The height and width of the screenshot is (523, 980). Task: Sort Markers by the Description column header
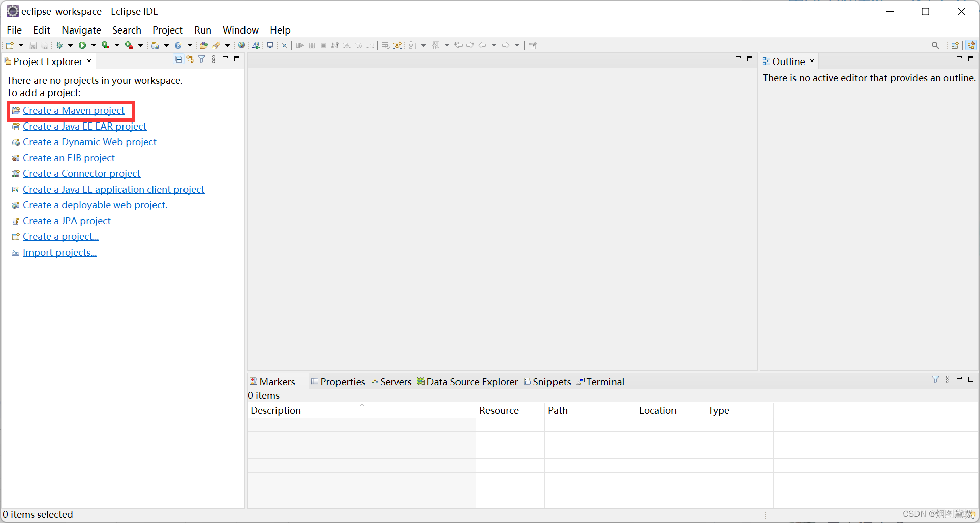point(361,410)
